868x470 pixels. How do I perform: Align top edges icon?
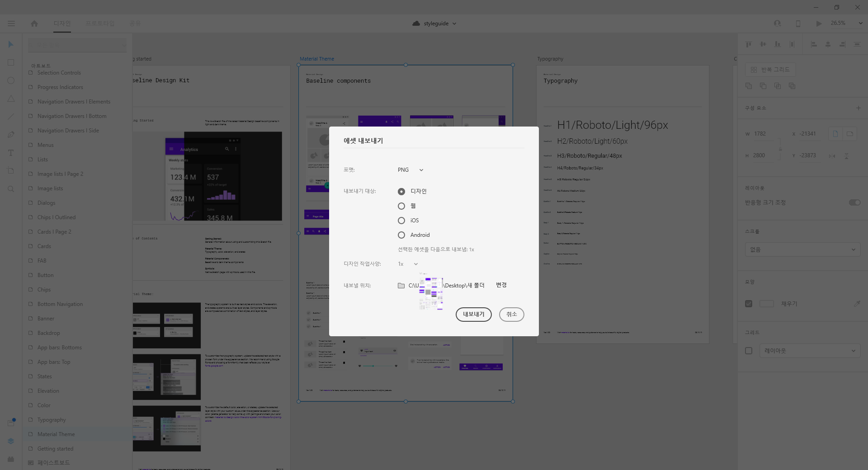(749, 44)
